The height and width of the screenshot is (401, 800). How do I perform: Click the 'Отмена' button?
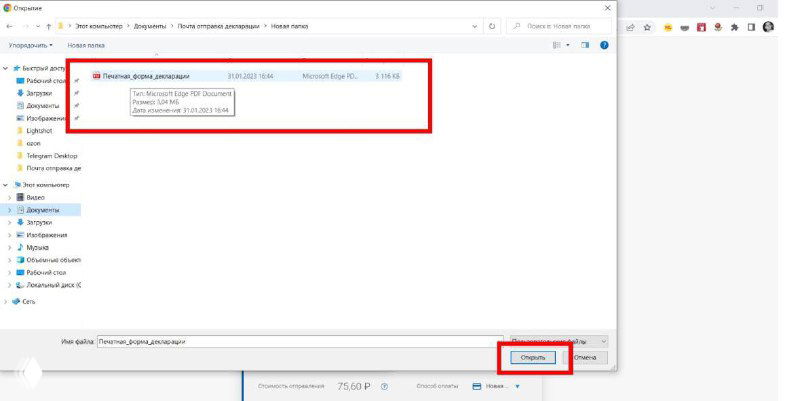585,358
